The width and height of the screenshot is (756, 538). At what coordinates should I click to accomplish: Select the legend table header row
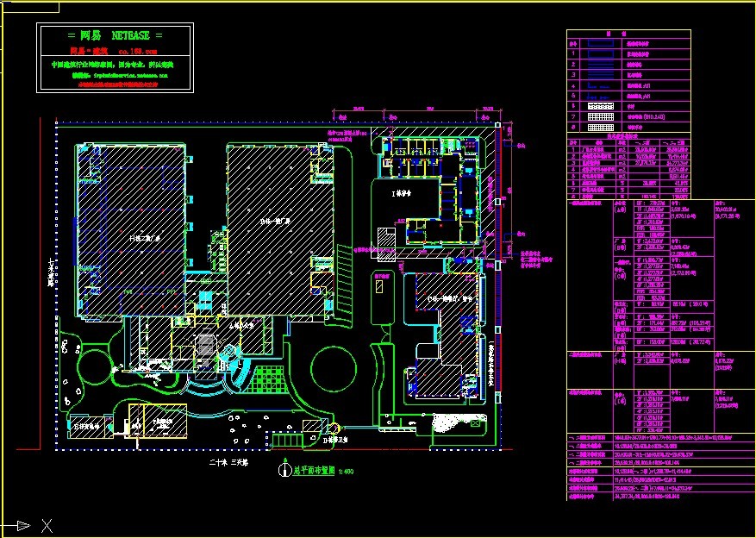click(x=628, y=33)
